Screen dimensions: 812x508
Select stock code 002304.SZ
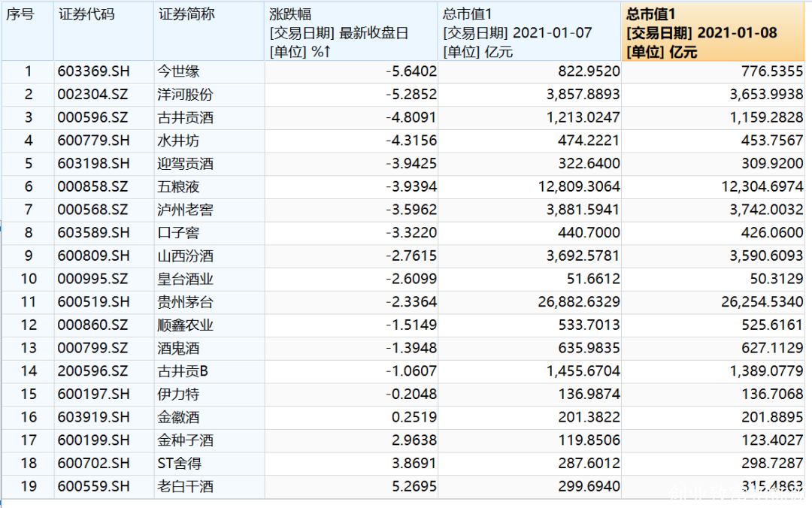92,94
